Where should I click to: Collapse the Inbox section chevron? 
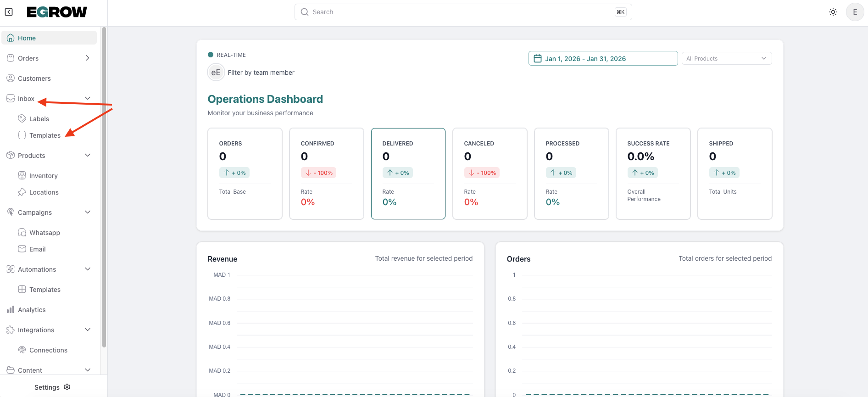point(88,99)
